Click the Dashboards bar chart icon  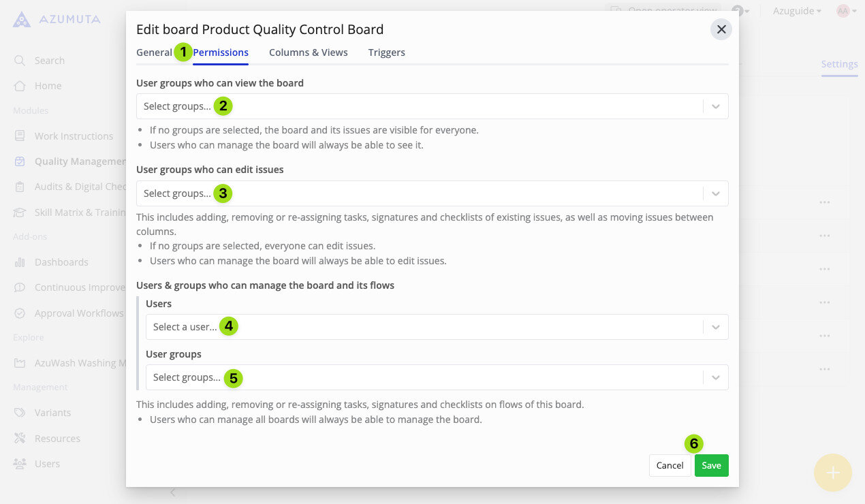click(x=20, y=262)
